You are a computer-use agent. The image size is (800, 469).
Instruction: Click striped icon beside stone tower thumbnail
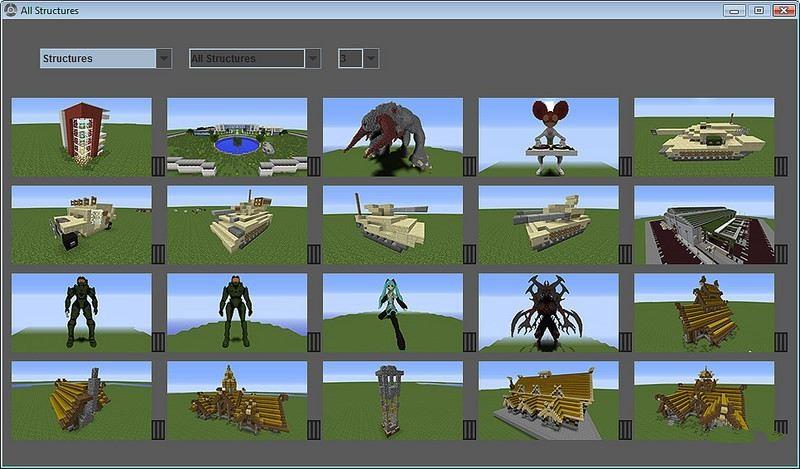(x=470, y=430)
